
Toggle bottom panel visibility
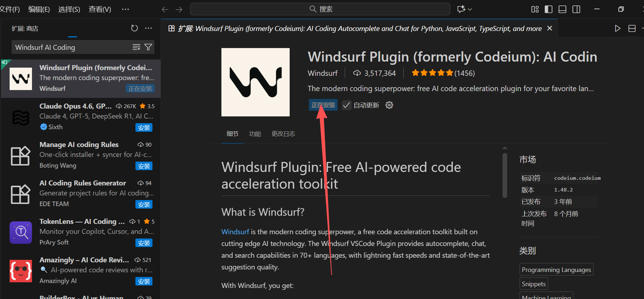coord(563,9)
